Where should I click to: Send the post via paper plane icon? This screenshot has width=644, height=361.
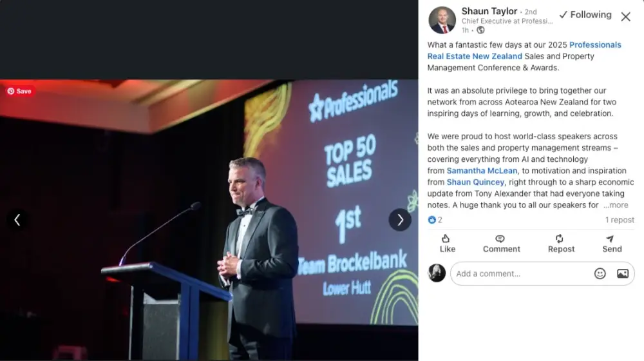coord(612,244)
